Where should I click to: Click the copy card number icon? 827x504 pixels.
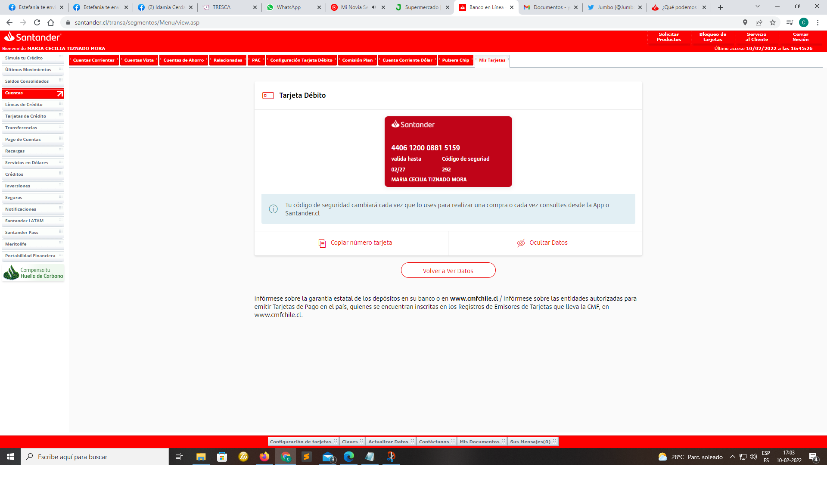coord(322,243)
